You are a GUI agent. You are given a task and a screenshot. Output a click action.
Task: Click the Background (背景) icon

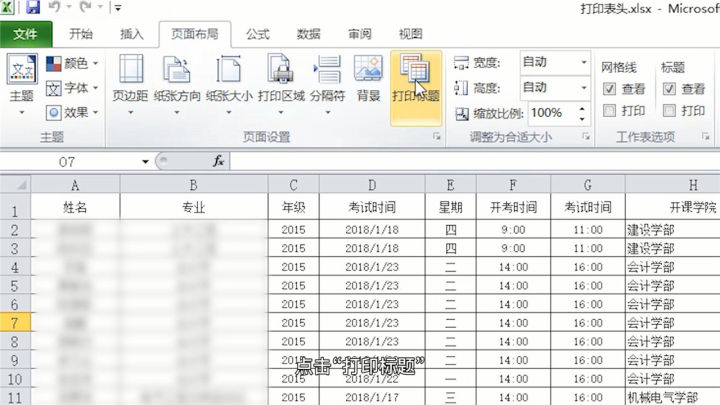[368, 78]
